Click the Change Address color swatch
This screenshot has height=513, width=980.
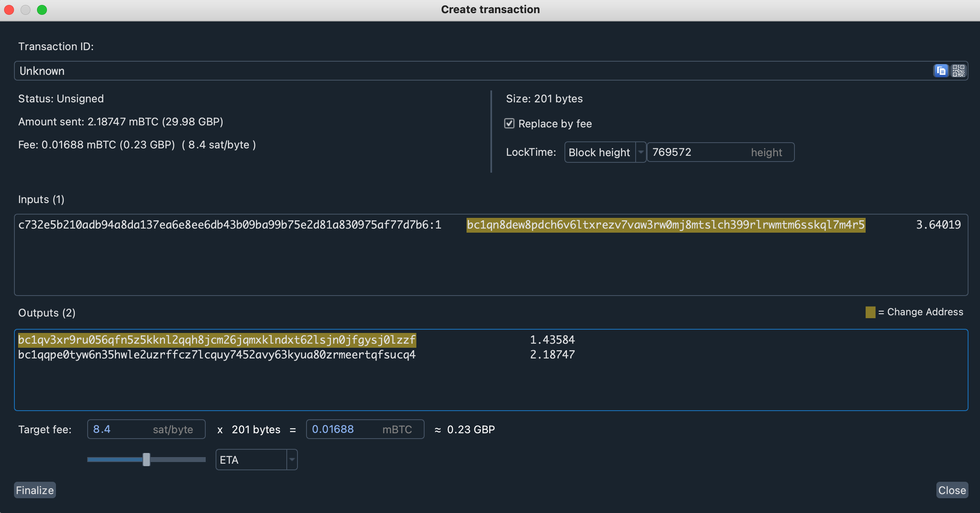coord(870,312)
